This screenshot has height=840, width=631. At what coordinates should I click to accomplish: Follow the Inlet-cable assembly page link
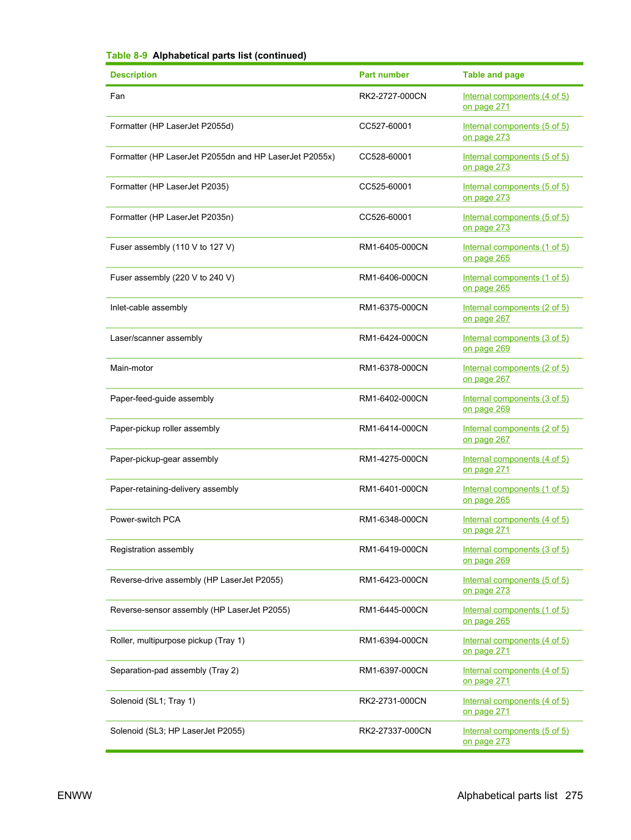coord(516,313)
